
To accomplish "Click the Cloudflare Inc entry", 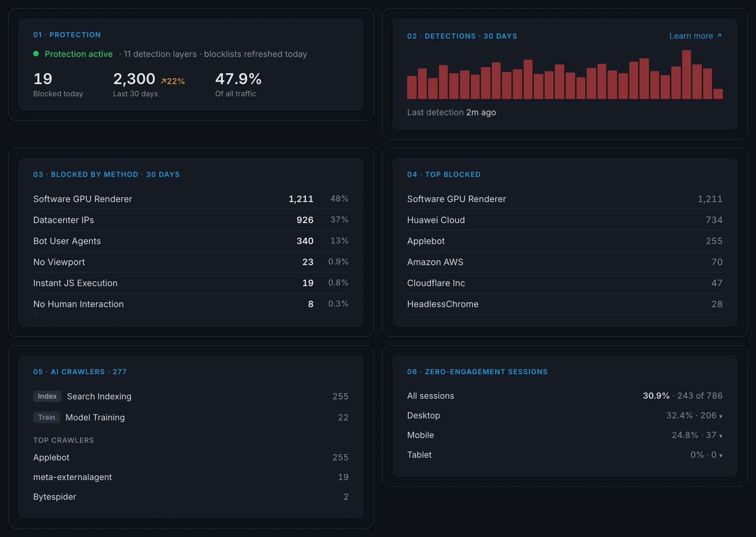I will [x=565, y=283].
